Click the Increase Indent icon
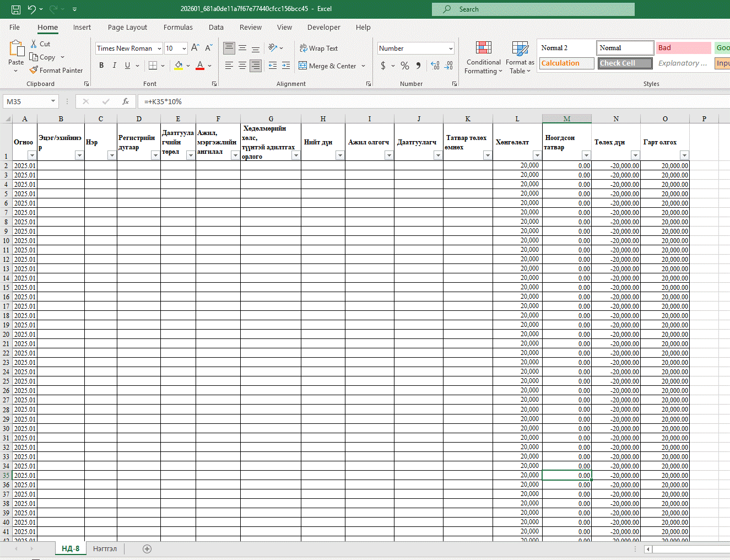This screenshot has height=560, width=730. 285,66
